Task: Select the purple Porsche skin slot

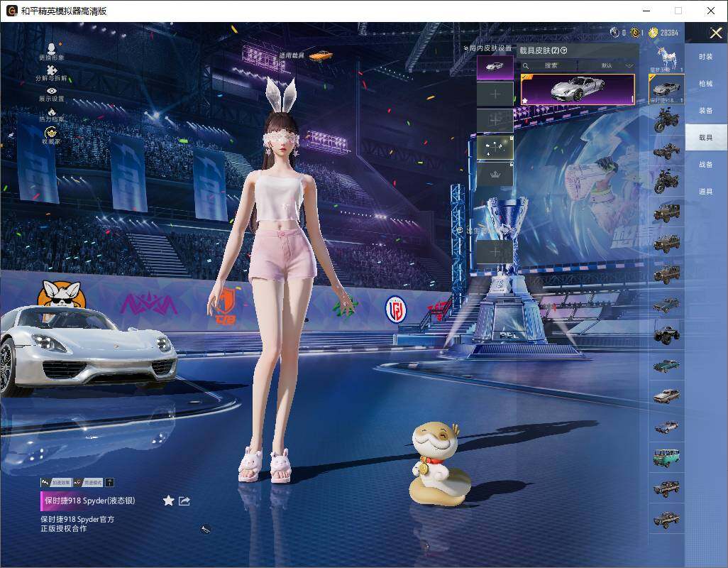Action: [495, 67]
